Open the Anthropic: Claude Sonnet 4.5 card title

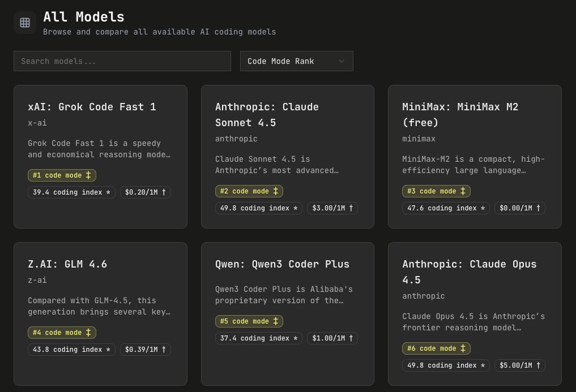pos(267,114)
